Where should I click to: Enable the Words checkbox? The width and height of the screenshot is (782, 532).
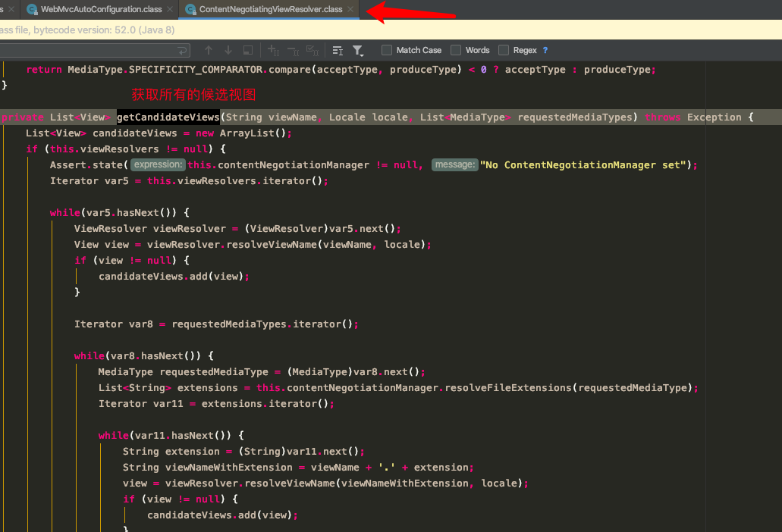tap(456, 50)
